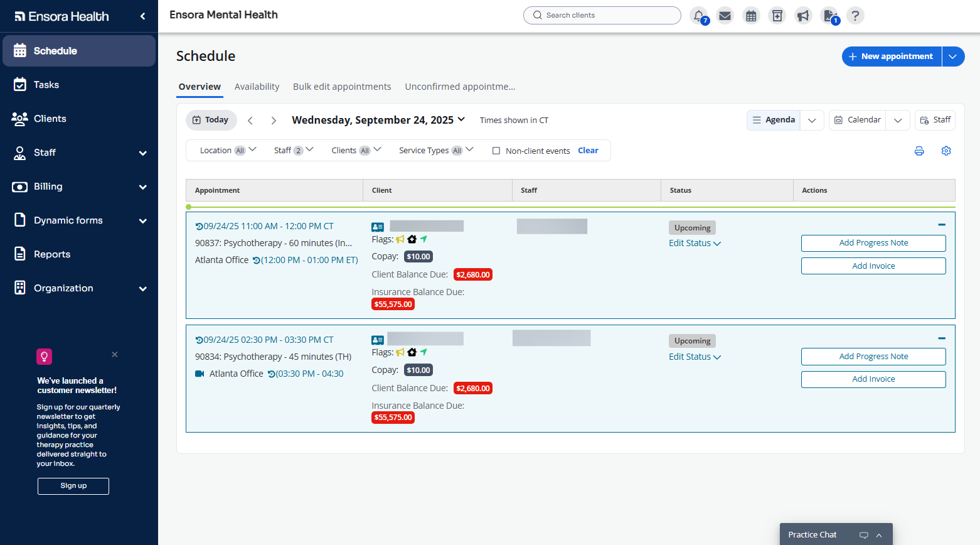
Task: Collapse the first appointment row
Action: pyautogui.click(x=941, y=225)
